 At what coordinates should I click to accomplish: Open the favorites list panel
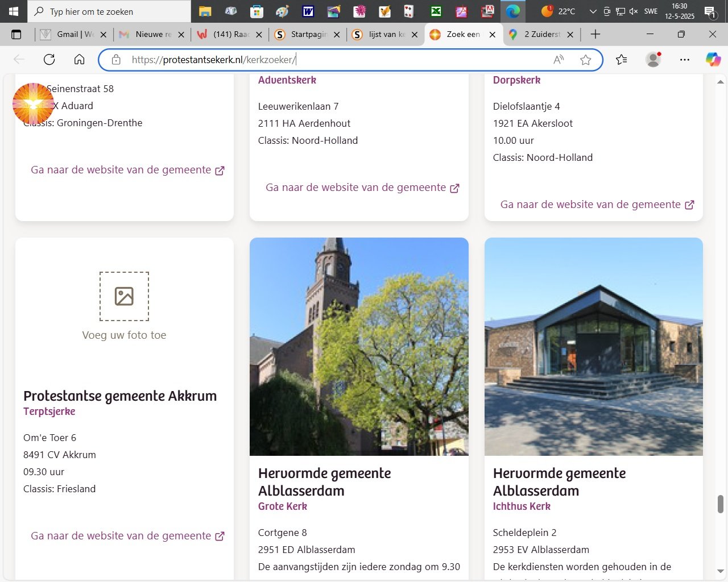(622, 60)
